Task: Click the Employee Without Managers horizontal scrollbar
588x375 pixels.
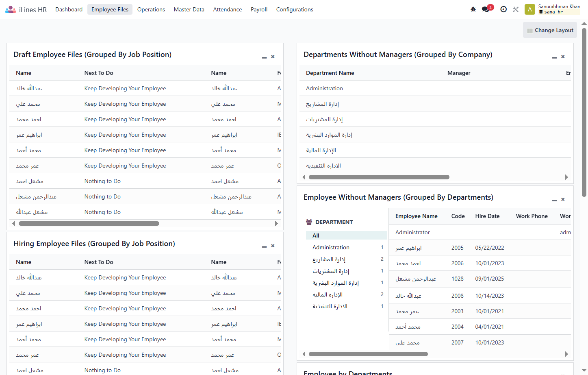Action: 368,354
